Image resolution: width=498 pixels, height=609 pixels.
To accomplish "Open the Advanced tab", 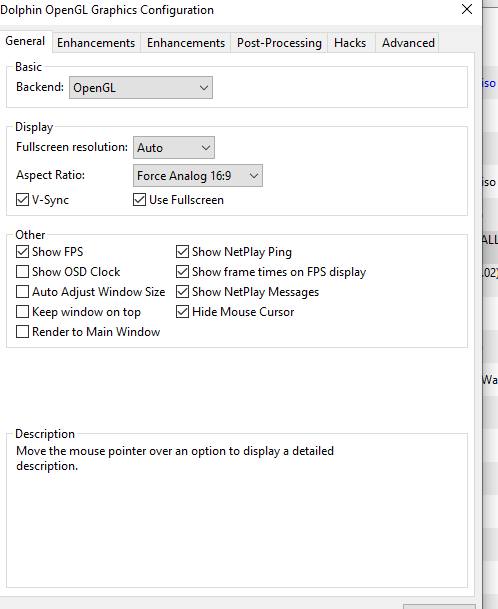I will 408,43.
